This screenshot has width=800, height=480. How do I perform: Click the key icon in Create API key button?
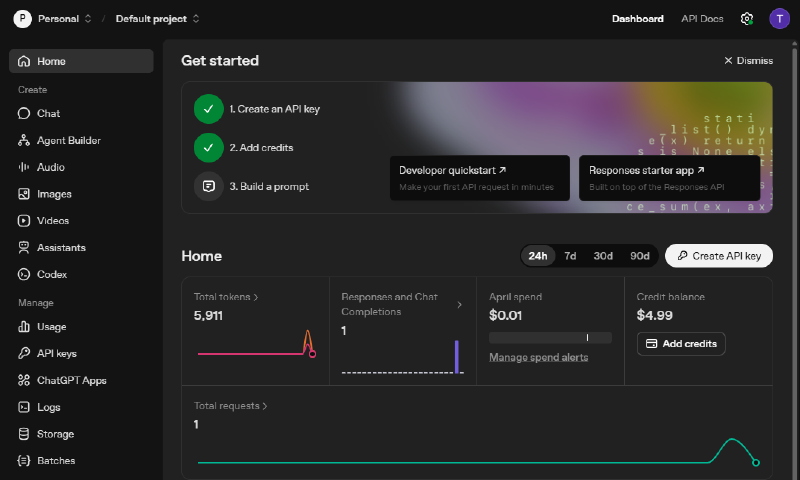click(x=682, y=256)
